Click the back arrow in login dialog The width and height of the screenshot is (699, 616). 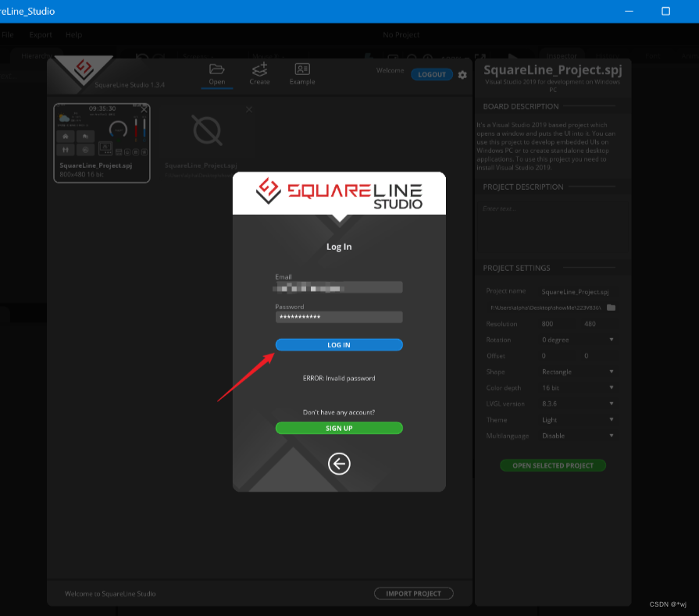coord(339,464)
